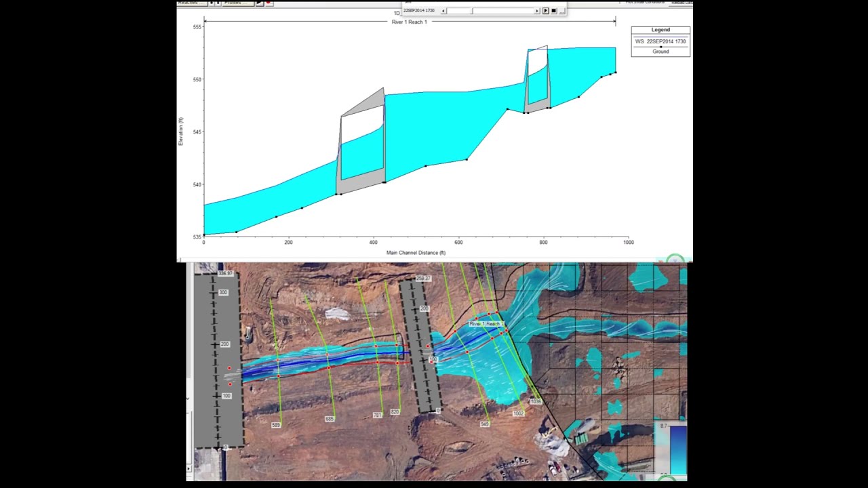Select cross section label 589 on the map
Screen dimensions: 868x488
[x=276, y=425]
